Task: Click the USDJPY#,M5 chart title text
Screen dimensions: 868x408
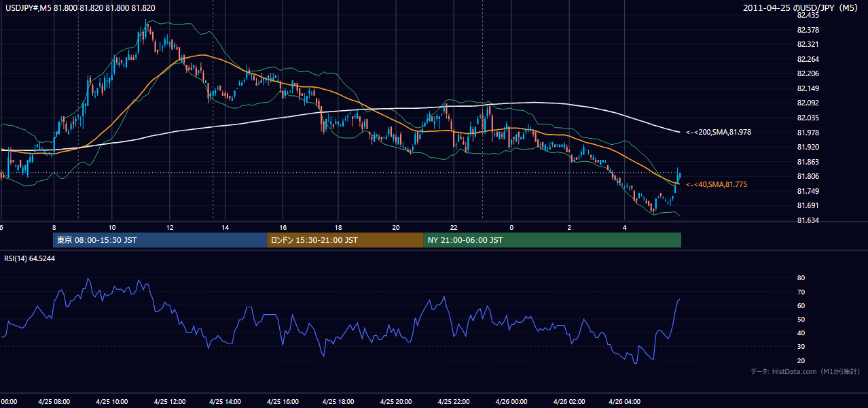Action: click(79, 7)
